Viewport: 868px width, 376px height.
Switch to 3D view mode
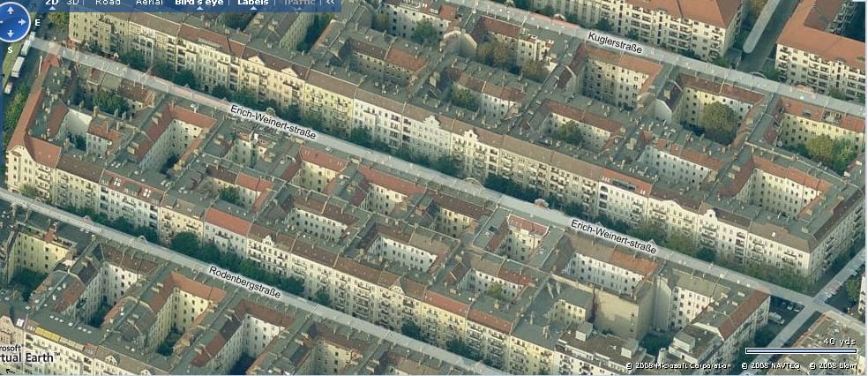pyautogui.click(x=72, y=3)
